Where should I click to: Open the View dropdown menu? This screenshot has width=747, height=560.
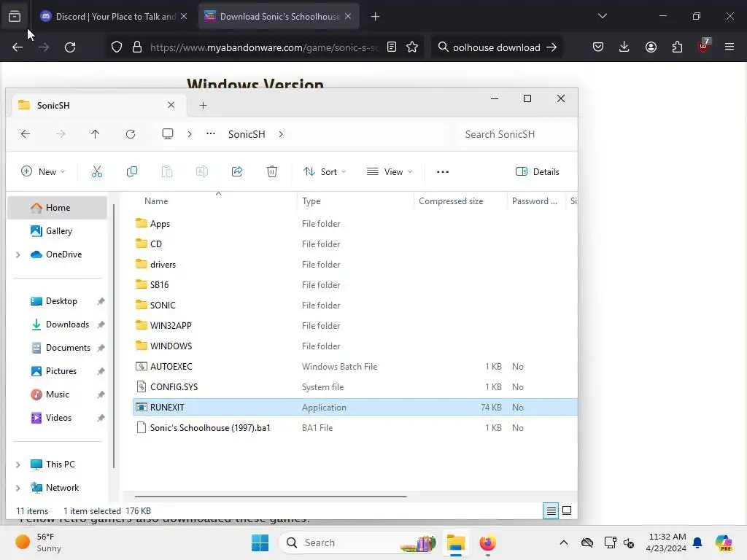pyautogui.click(x=390, y=172)
